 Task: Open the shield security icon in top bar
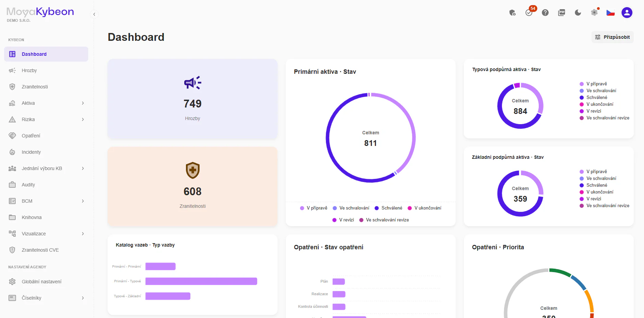point(512,13)
